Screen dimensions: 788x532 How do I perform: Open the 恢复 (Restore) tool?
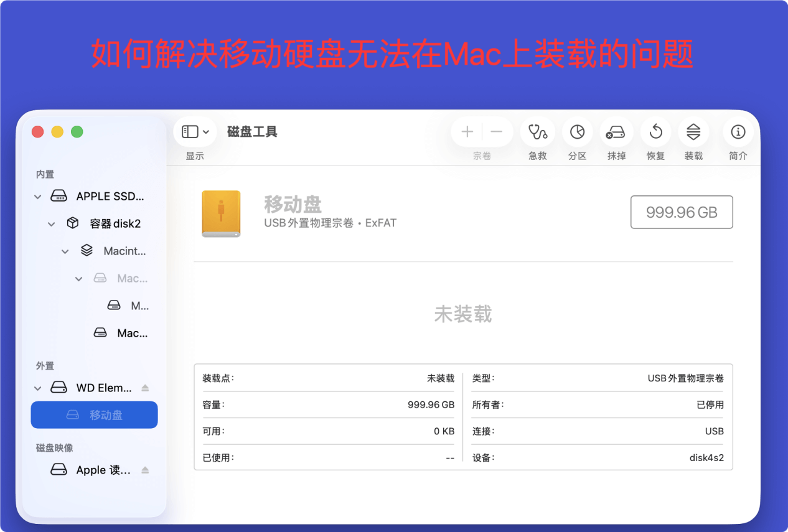655,131
